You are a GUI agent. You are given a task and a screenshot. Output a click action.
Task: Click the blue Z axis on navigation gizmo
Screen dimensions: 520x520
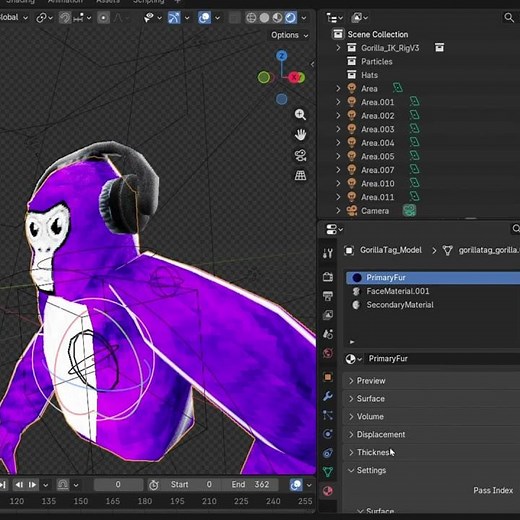click(282, 56)
